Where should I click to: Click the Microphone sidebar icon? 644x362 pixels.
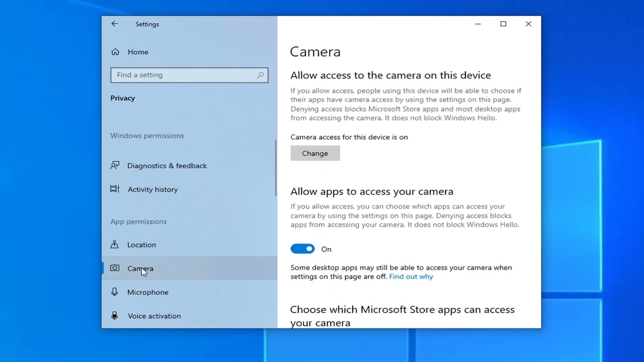115,292
